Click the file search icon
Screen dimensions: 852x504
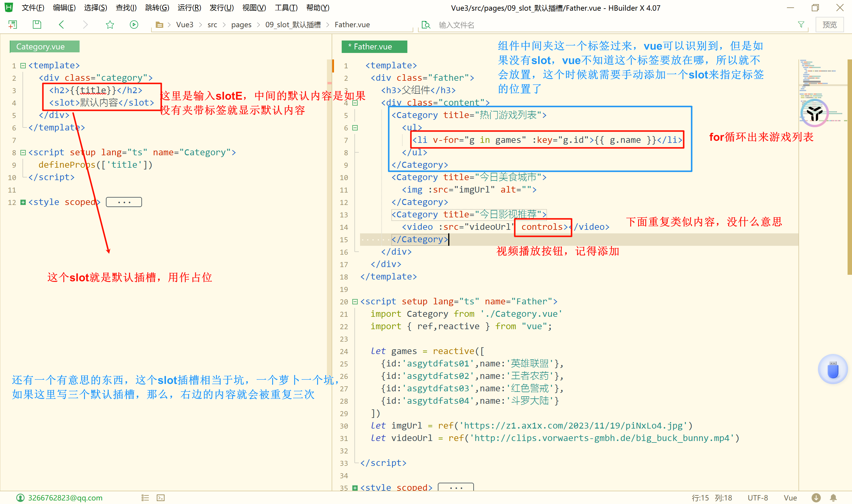pyautogui.click(x=426, y=25)
